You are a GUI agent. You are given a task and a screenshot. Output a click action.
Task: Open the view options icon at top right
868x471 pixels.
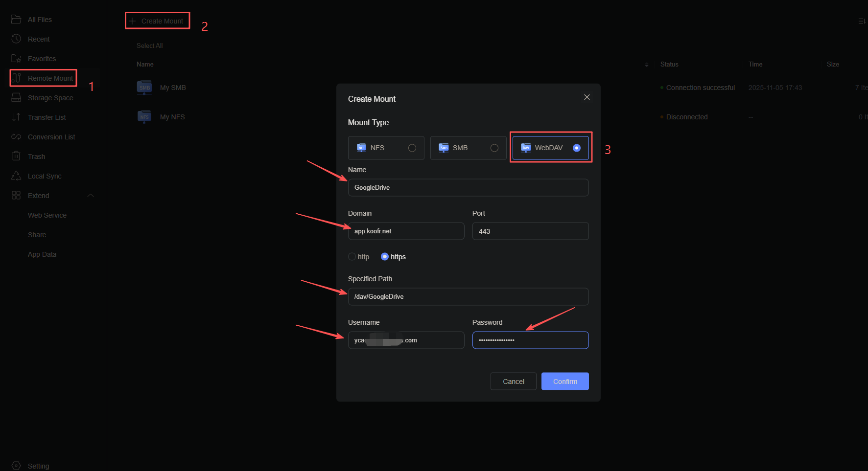862,21
